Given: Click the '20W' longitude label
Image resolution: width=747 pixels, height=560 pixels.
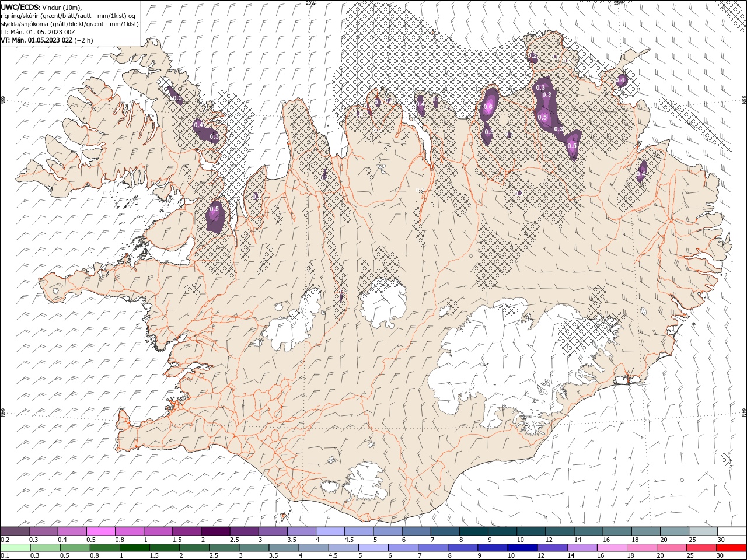Looking at the screenshot, I should 310,3.
